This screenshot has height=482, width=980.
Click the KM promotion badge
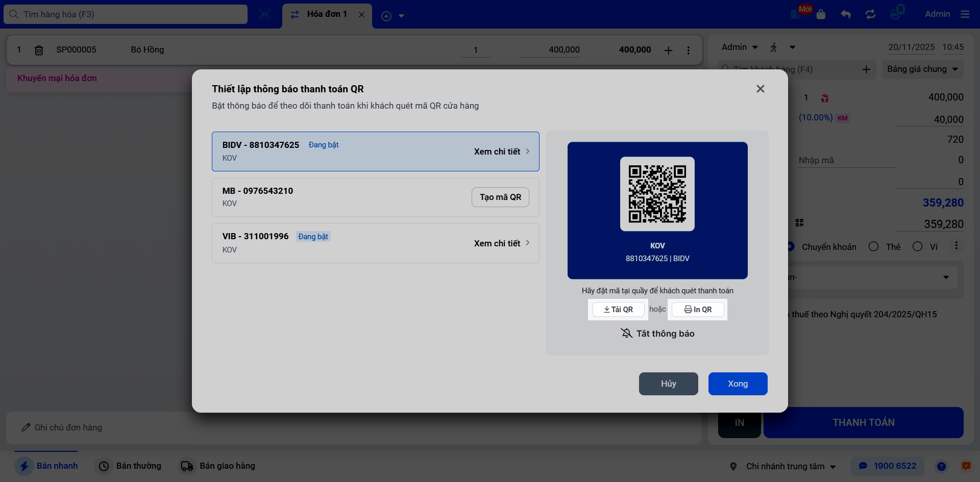pyautogui.click(x=843, y=118)
